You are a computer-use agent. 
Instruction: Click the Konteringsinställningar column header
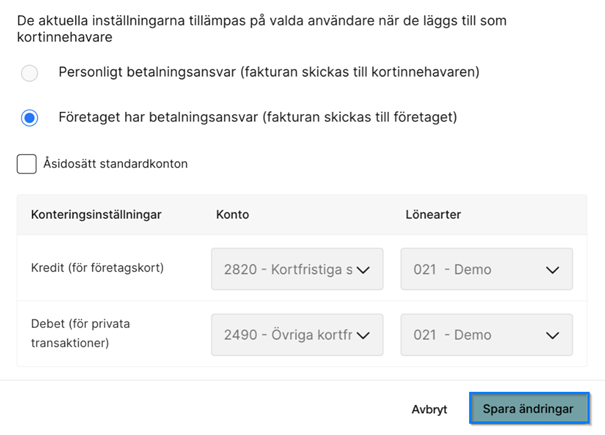pyautogui.click(x=96, y=214)
